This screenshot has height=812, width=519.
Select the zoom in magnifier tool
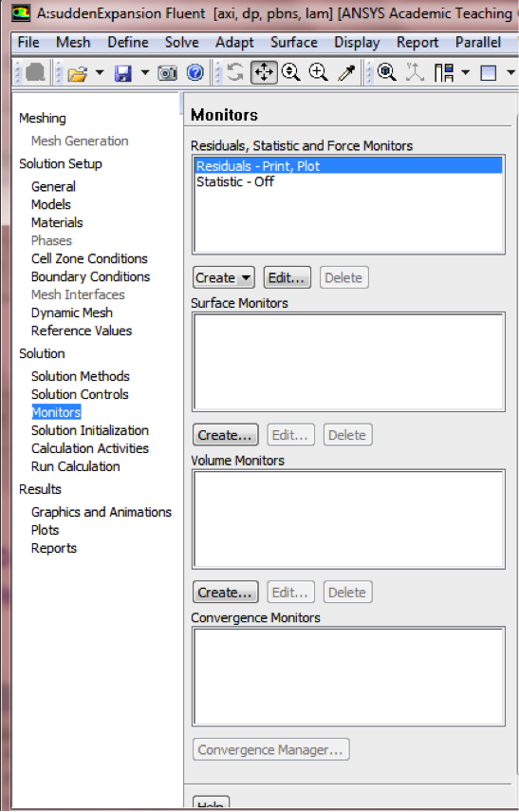click(x=318, y=72)
